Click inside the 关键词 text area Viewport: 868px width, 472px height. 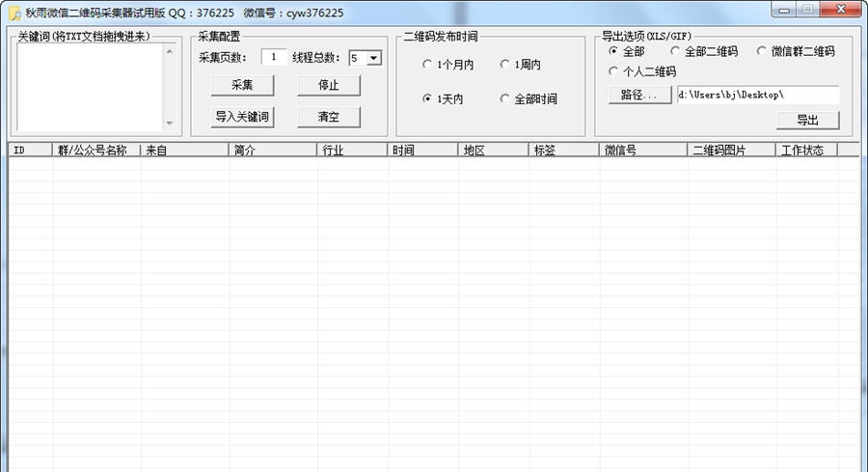91,87
